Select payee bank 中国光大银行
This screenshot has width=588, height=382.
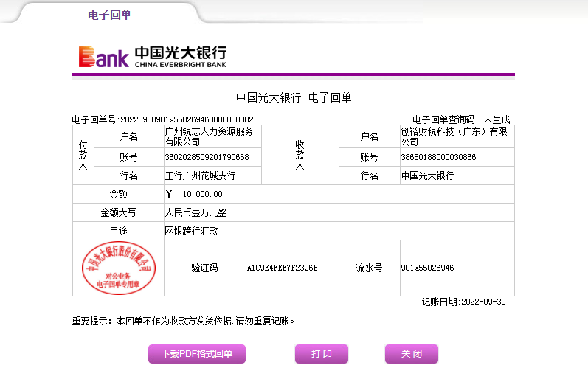(x=427, y=176)
